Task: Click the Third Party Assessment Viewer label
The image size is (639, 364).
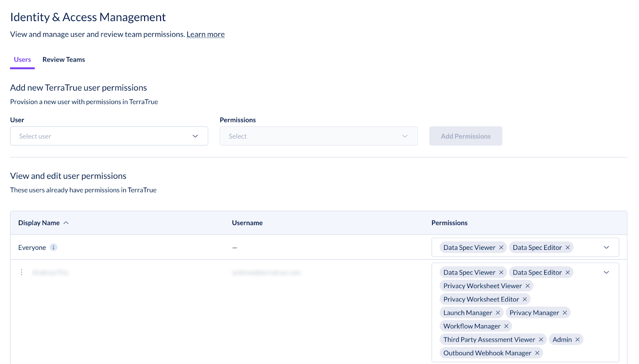Action: (489, 340)
